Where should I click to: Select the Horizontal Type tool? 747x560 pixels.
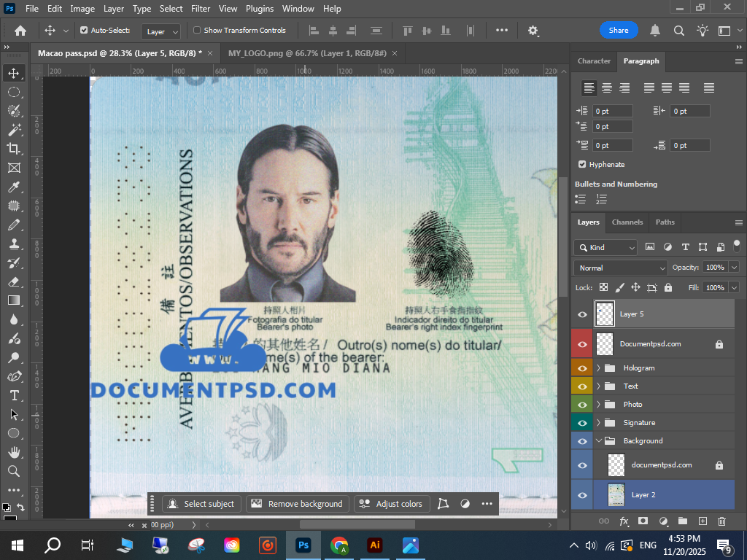point(14,395)
